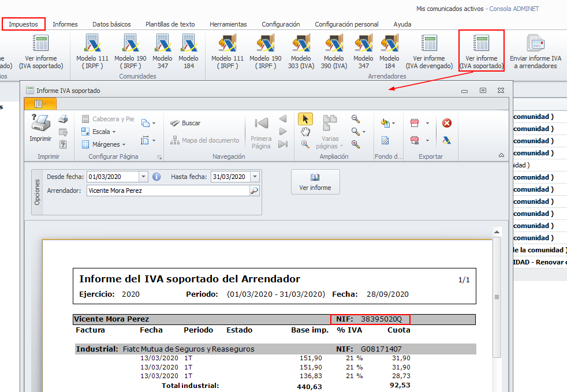Open the Escala dropdown
The height and width of the screenshot is (392, 567).
point(99,132)
